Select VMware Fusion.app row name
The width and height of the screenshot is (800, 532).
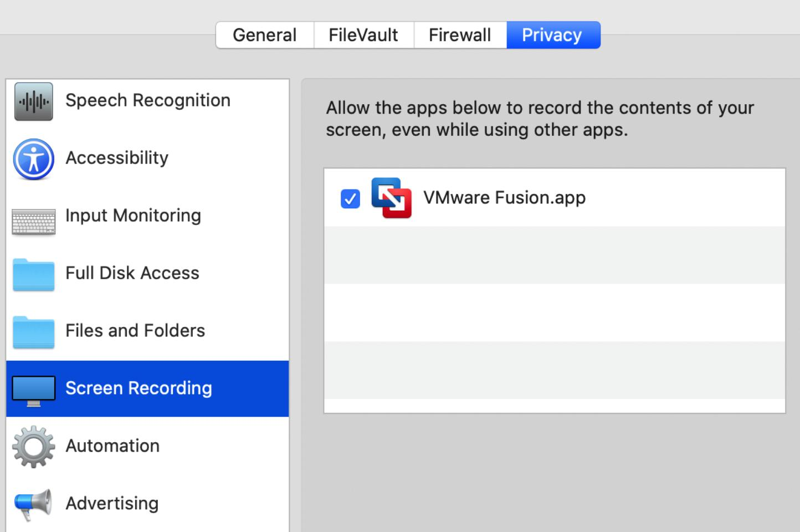tap(505, 198)
